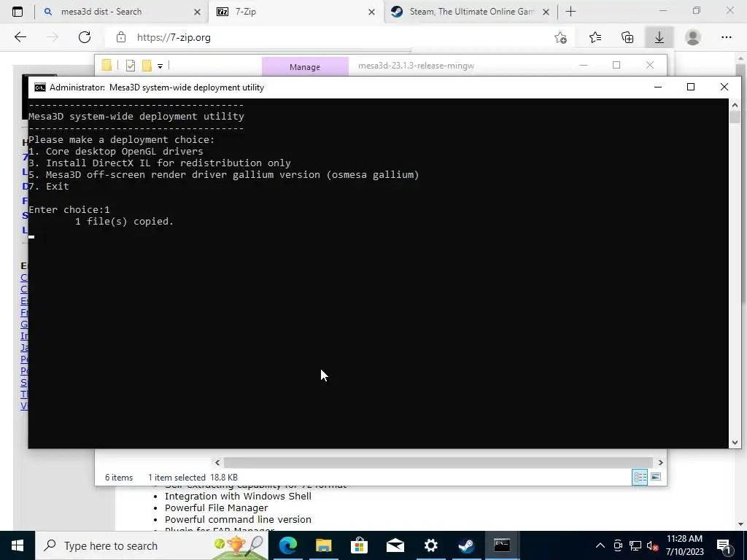The height and width of the screenshot is (560, 747).
Task: Click console scrollbar up arrow
Action: click(735, 105)
